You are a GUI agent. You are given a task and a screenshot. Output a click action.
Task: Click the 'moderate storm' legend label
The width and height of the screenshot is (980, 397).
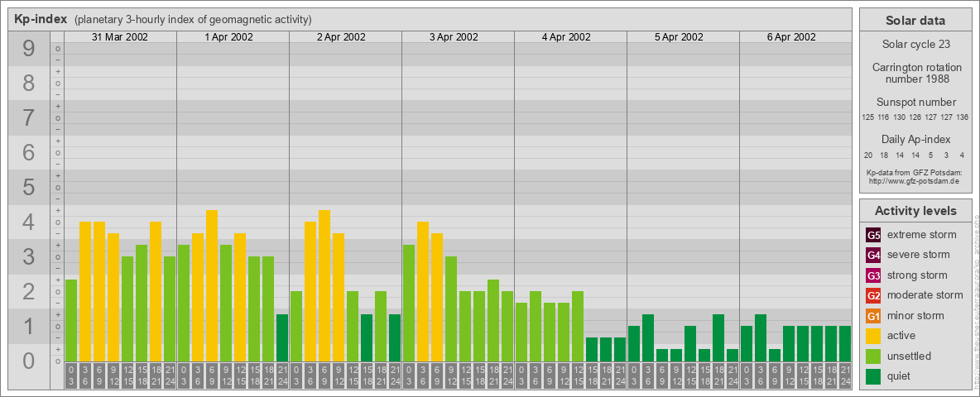[925, 295]
